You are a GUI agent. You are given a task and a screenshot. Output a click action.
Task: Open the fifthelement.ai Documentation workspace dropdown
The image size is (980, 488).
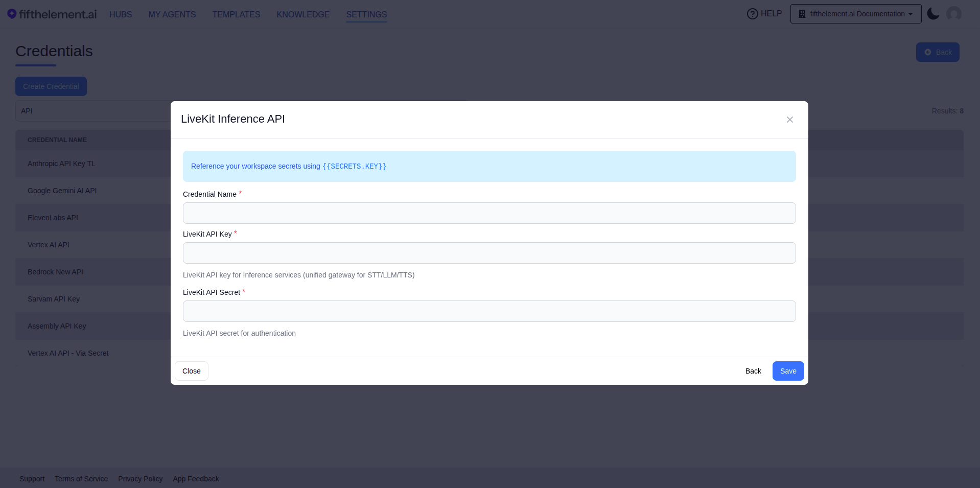pos(856,14)
